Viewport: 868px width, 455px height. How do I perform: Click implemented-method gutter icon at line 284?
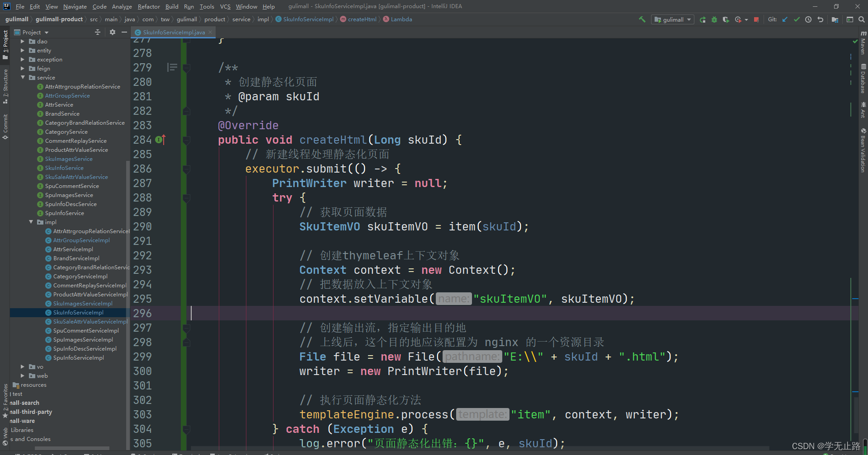(x=160, y=140)
